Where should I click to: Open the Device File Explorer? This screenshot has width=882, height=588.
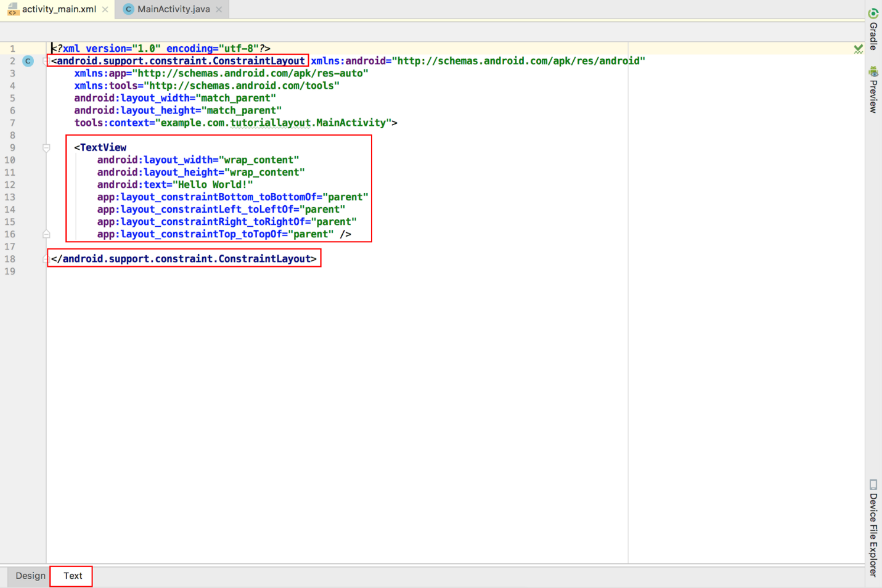tap(873, 527)
